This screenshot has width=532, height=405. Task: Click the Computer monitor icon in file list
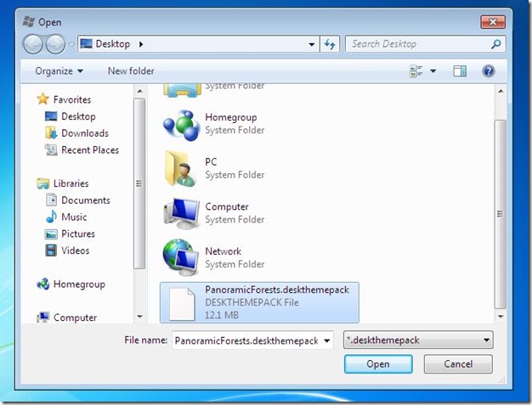coord(182,213)
